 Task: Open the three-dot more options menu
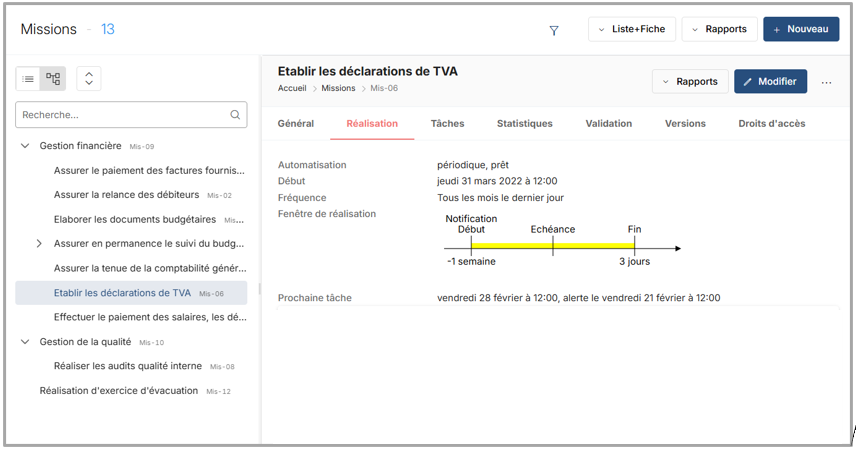[826, 82]
